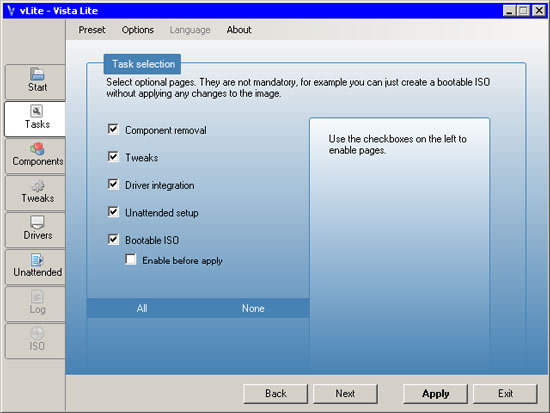Open the Start page in the sidebar
Screen dimensions: 550x413
(x=36, y=81)
